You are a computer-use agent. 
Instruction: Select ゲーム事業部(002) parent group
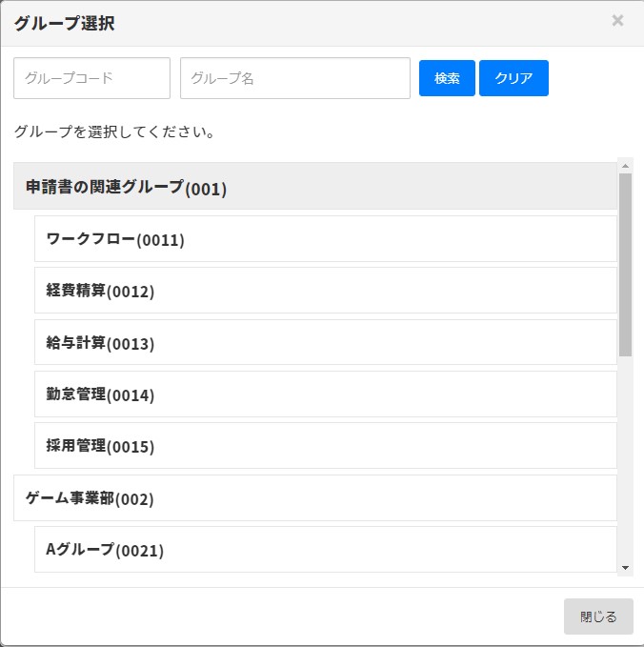pyautogui.click(x=315, y=497)
